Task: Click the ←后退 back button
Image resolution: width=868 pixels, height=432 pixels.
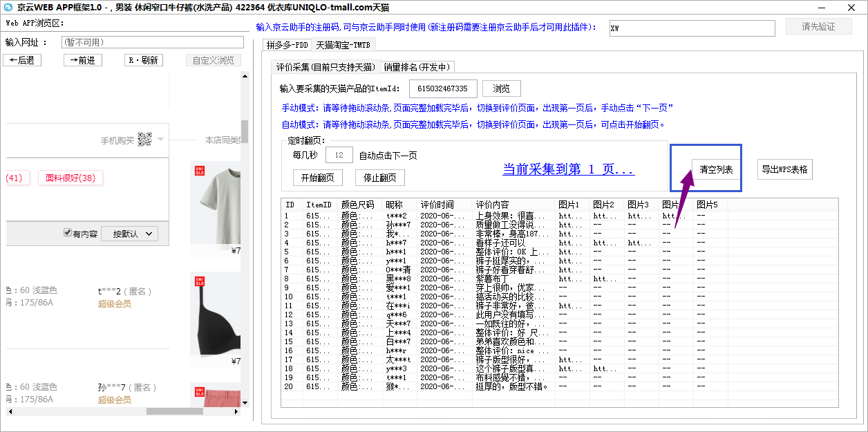Action: 22,60
